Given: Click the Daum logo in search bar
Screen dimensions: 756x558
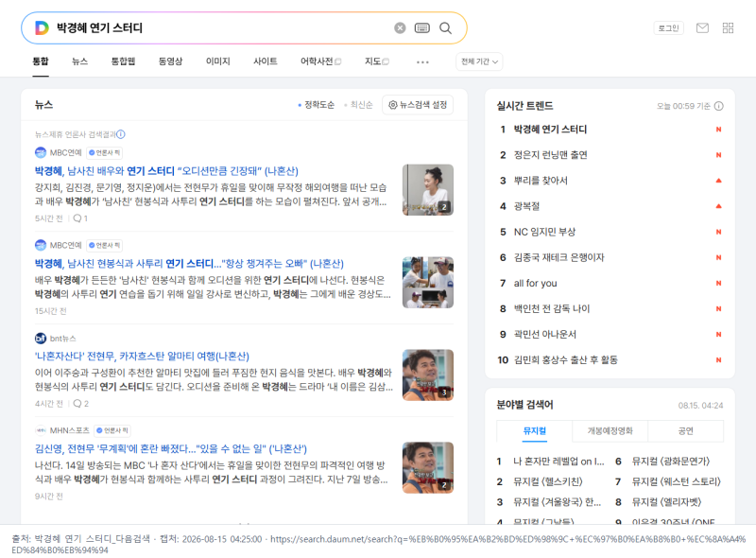Looking at the screenshot, I should click(x=42, y=28).
